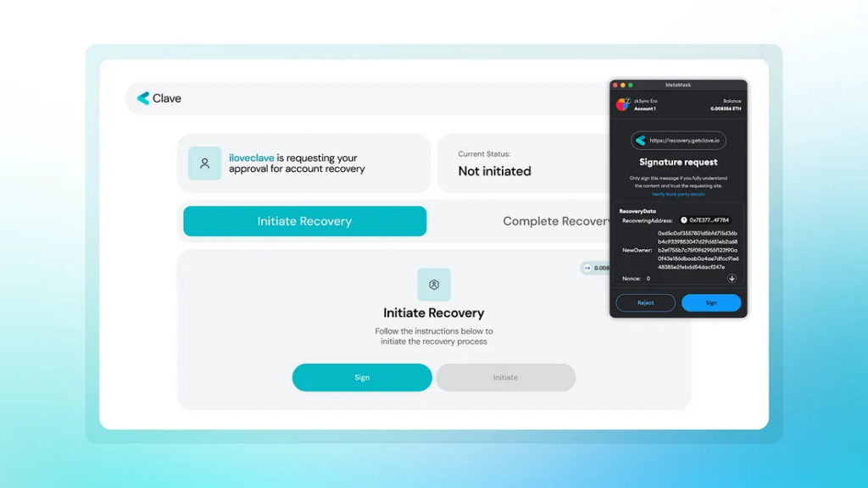Open Verify third-party details link
868x488 pixels.
pyautogui.click(x=678, y=194)
